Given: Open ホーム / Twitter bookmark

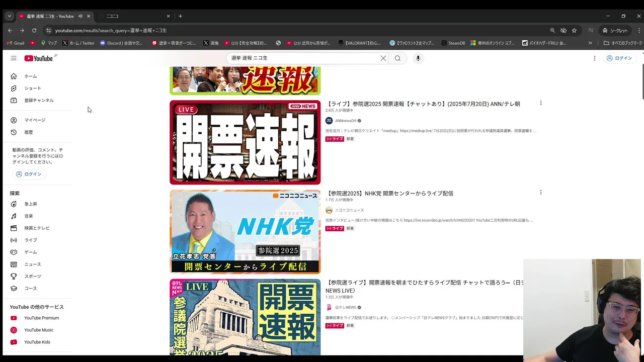Looking at the screenshot, I should click(78, 43).
